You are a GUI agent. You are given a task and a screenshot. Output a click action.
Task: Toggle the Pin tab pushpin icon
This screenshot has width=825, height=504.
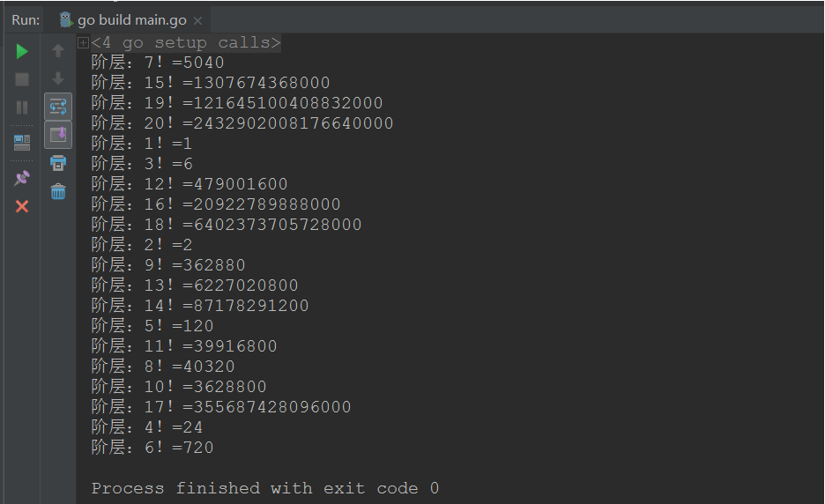click(22, 178)
